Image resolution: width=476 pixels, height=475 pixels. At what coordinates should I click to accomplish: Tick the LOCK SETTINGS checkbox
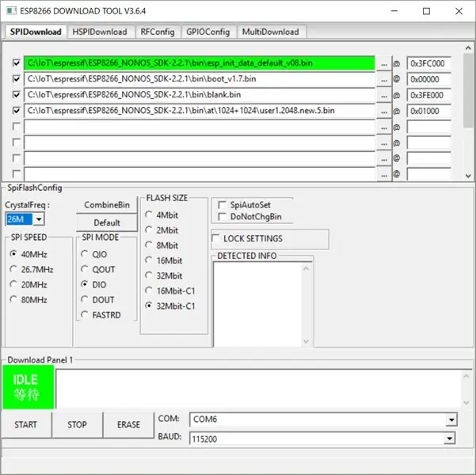[x=215, y=238]
